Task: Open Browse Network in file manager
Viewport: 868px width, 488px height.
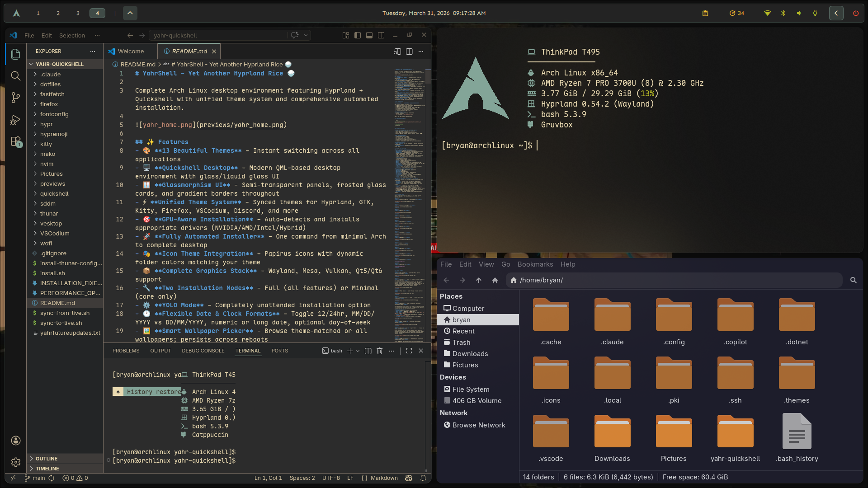Action: tap(479, 425)
